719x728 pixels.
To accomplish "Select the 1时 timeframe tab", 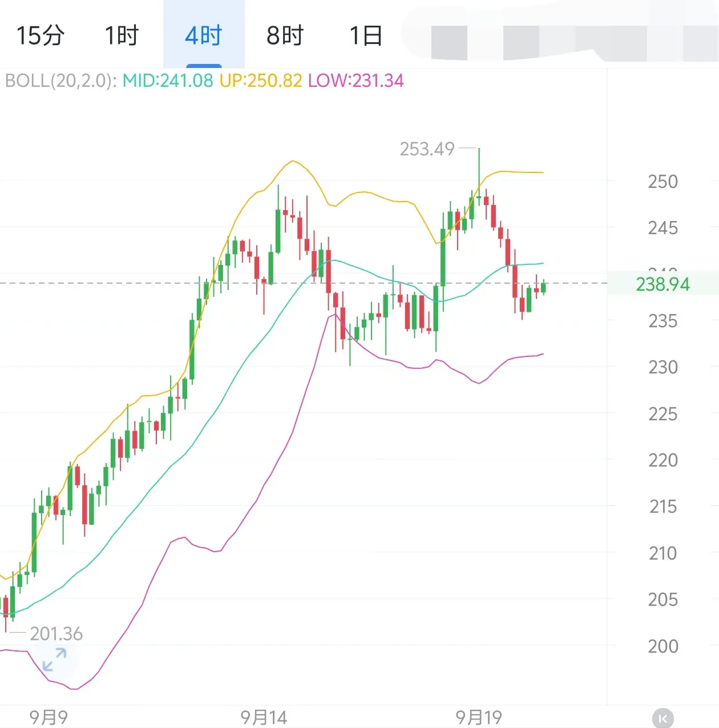I will (x=122, y=35).
